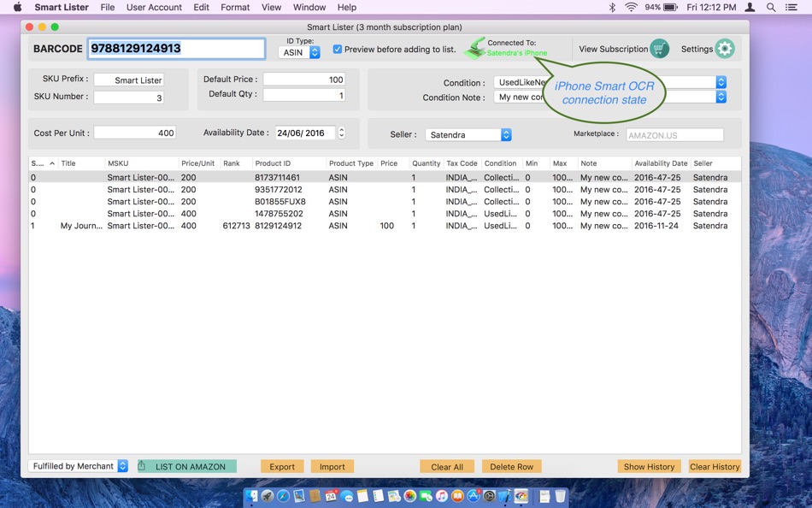812x508 pixels.
Task: Open Calendar from the Dock
Action: 331,496
